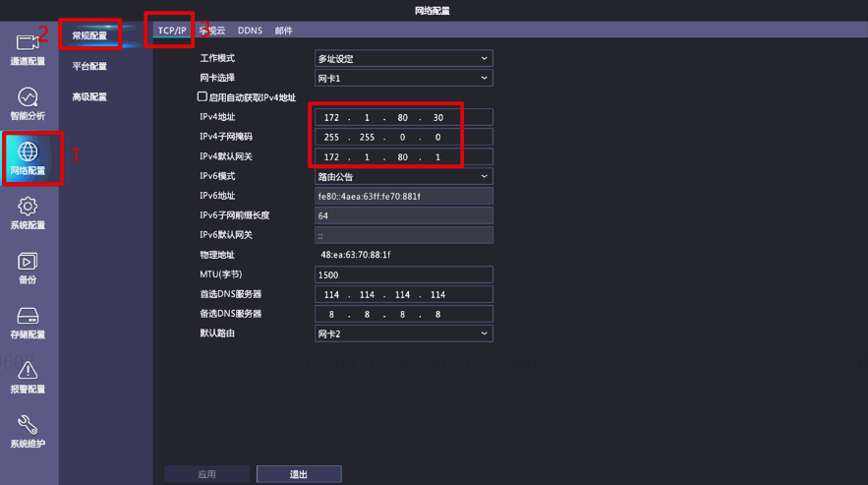The width and height of the screenshot is (868, 485).
Task: Click the 退出 exit button
Action: [299, 474]
